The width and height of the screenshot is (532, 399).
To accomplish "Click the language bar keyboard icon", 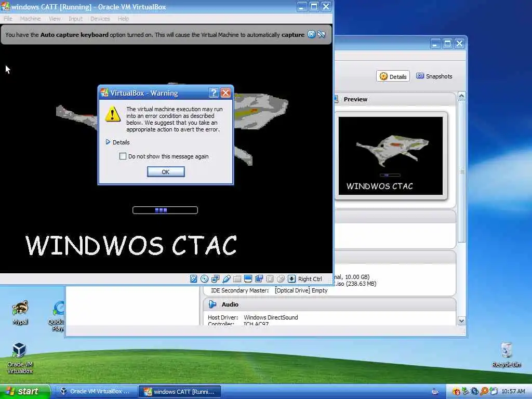I will [436, 392].
